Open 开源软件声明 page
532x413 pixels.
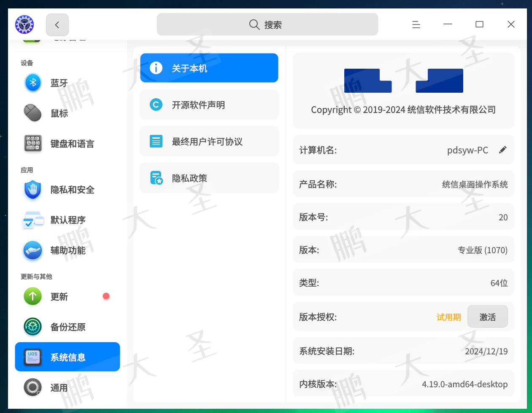click(209, 105)
